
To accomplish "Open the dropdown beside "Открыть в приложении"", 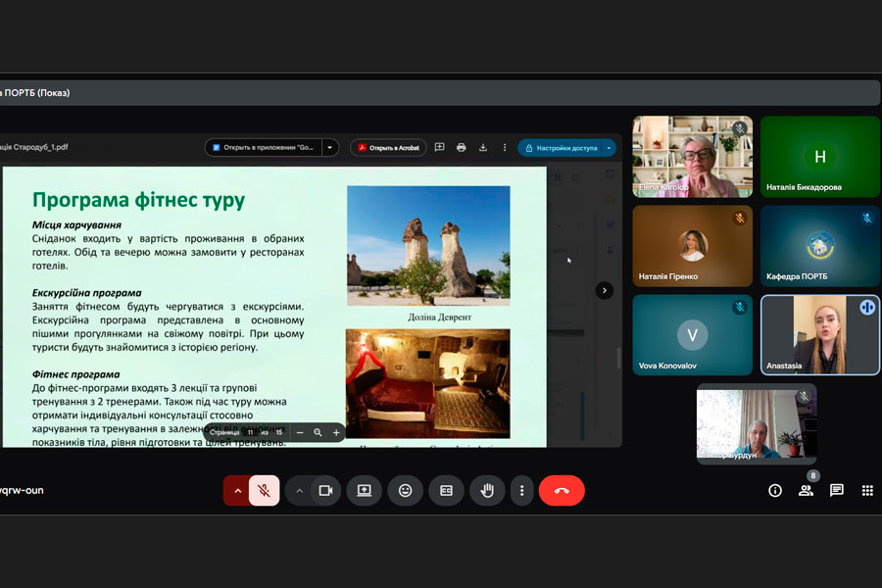I will tap(331, 148).
